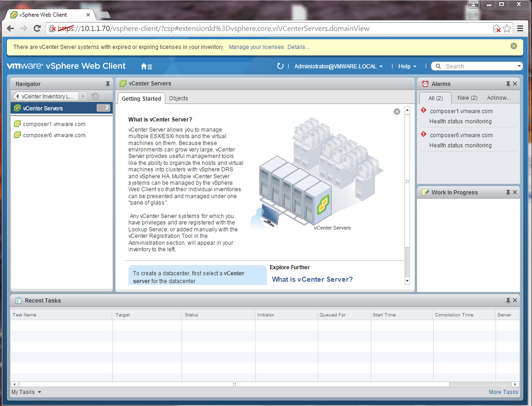This screenshot has width=532, height=406.
Task: Sort by Task Name column
Action: pyautogui.click(x=61, y=315)
